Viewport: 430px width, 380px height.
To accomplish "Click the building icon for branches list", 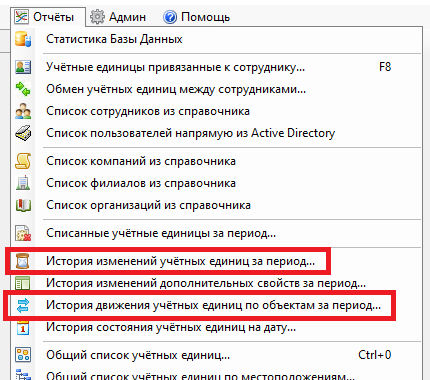I will tap(23, 183).
